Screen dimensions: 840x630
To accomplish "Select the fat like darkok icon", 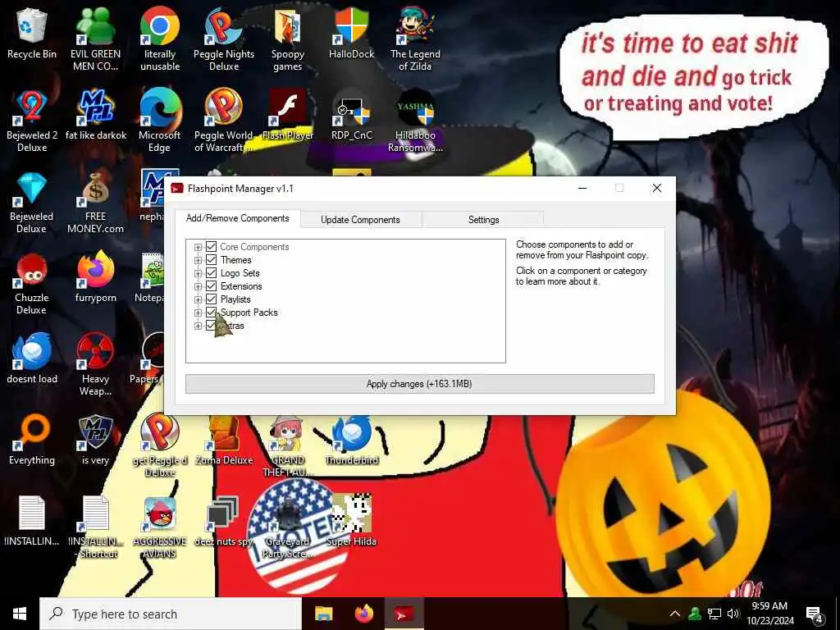I will tap(96, 115).
